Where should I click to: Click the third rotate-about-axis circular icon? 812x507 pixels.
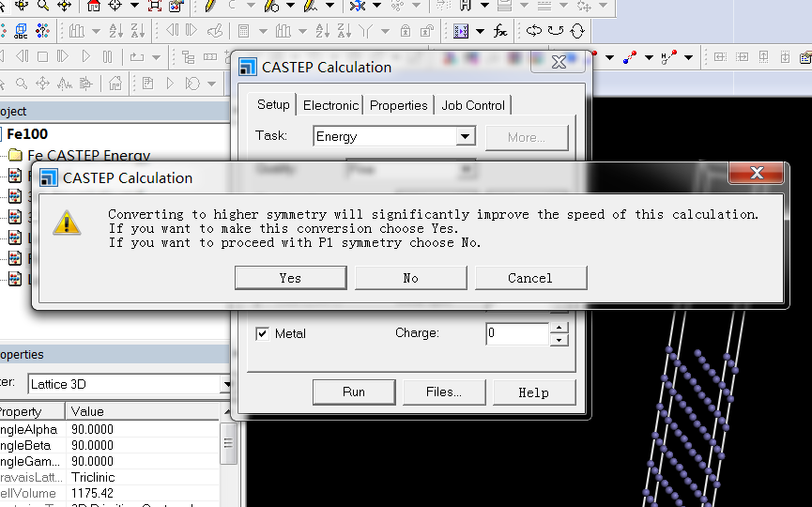point(577,31)
